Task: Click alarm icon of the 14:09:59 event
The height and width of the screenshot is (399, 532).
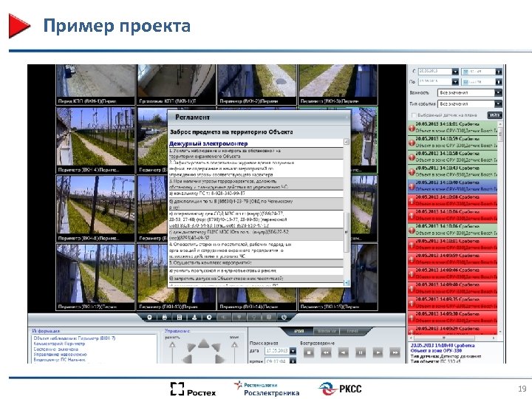Action: tap(412, 259)
